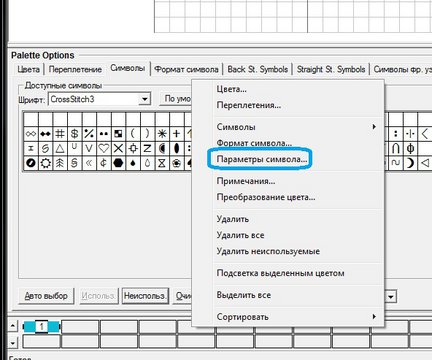The width and height of the screenshot is (432, 360).
Task: Open the Straight St. Symbols tab
Action: (331, 69)
